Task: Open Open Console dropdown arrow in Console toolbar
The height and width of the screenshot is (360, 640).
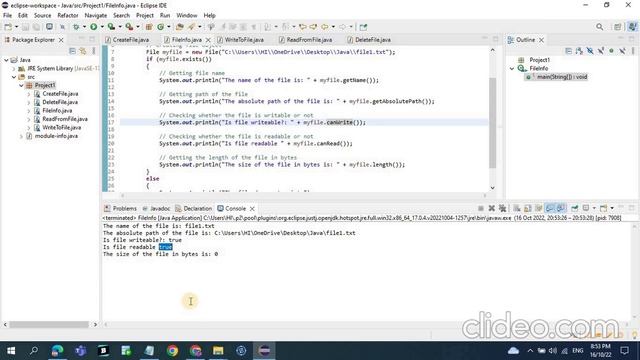Action: [612, 209]
